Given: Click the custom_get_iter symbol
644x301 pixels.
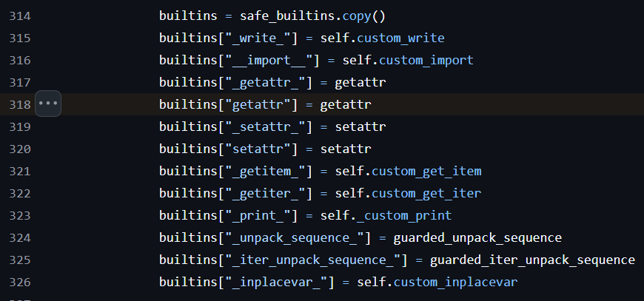Looking at the screenshot, I should [426, 193].
